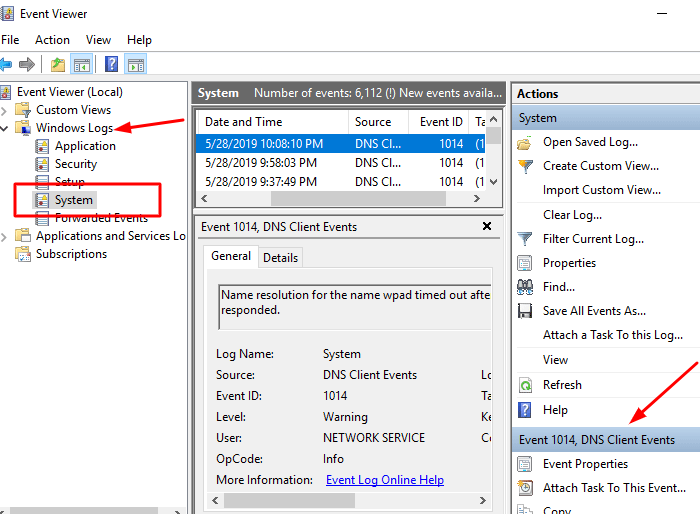The image size is (700, 514).
Task: Click Create Custom View action
Action: click(600, 166)
